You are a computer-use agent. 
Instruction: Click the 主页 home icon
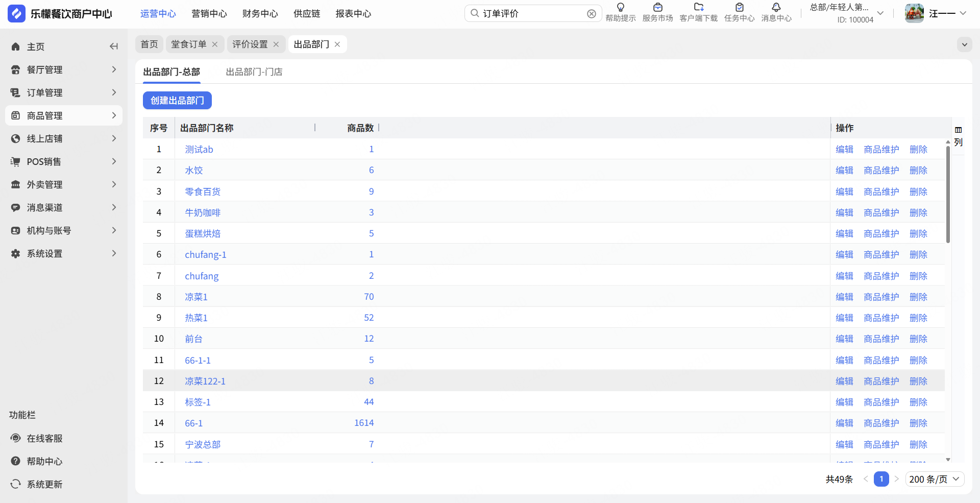(x=16, y=46)
